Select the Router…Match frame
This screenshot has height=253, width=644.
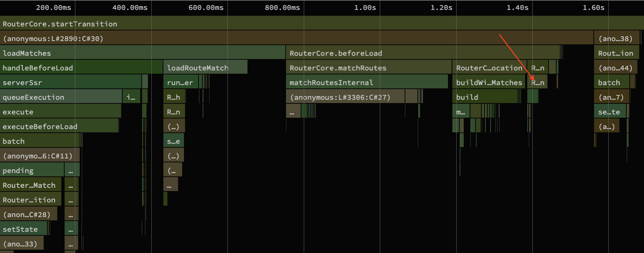[x=30, y=185]
